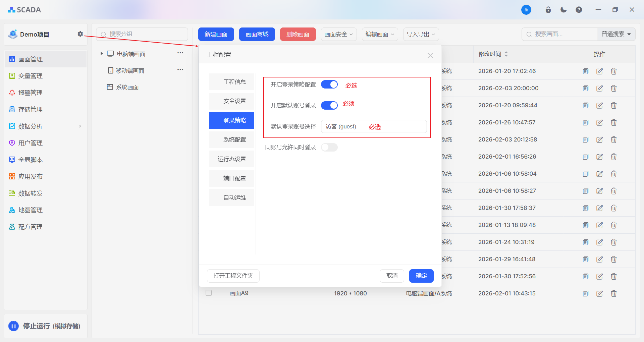Open the 导入导出 dropdown menu
This screenshot has width=644, height=342.
pyautogui.click(x=421, y=34)
